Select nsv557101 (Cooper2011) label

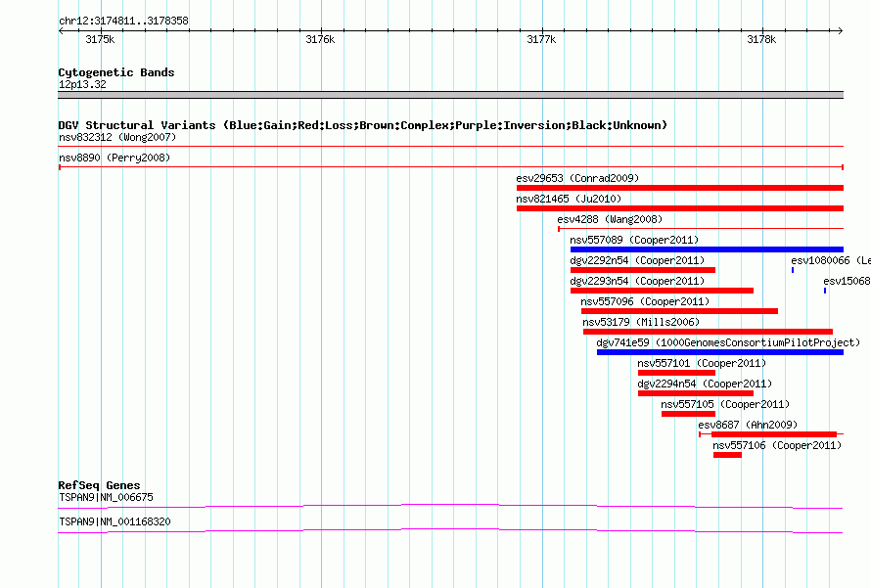(x=702, y=363)
